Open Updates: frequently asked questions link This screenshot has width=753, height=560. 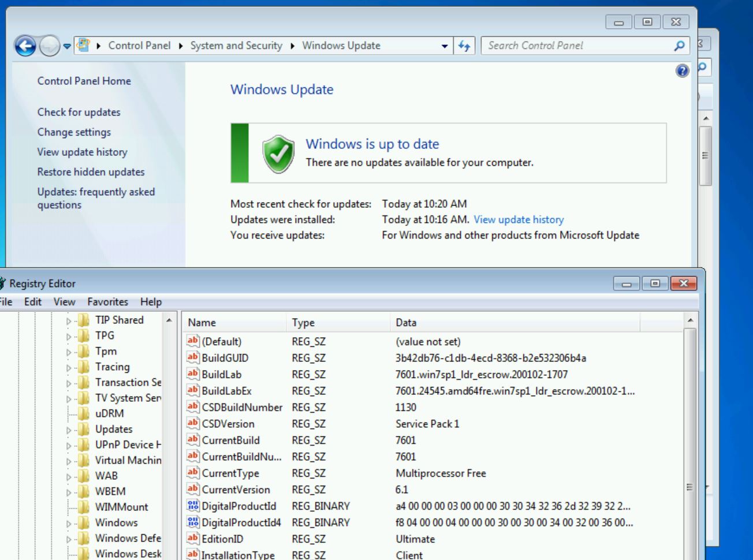tap(96, 198)
